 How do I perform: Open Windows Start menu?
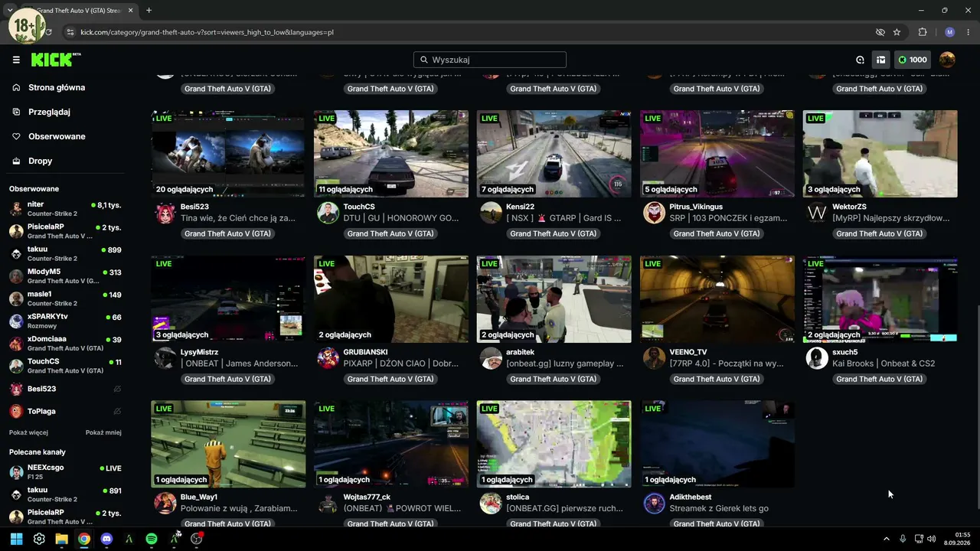(x=17, y=539)
